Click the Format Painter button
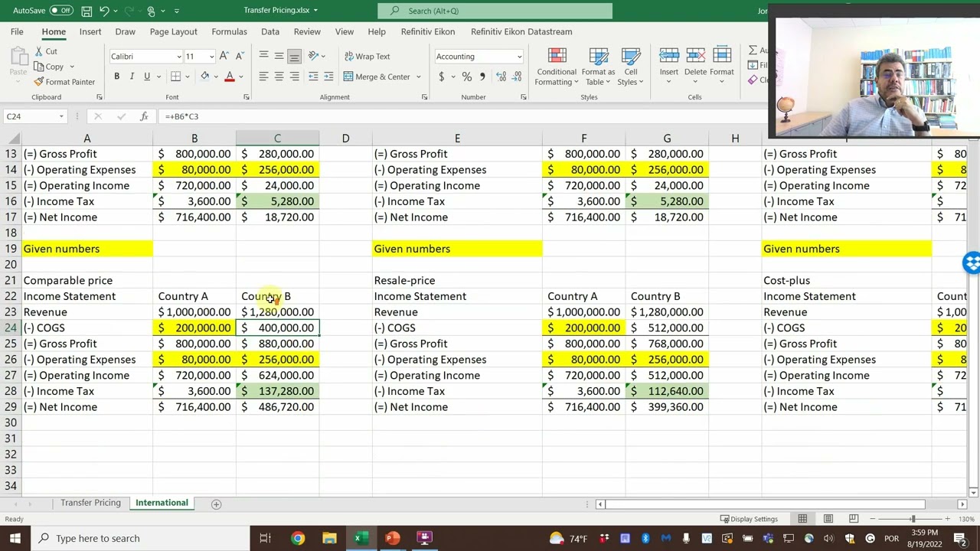 click(64, 82)
